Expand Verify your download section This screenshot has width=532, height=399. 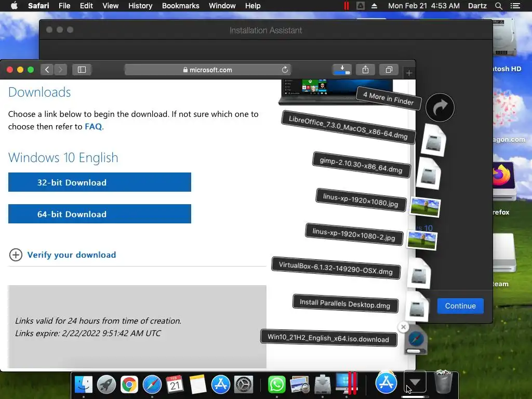tap(63, 255)
